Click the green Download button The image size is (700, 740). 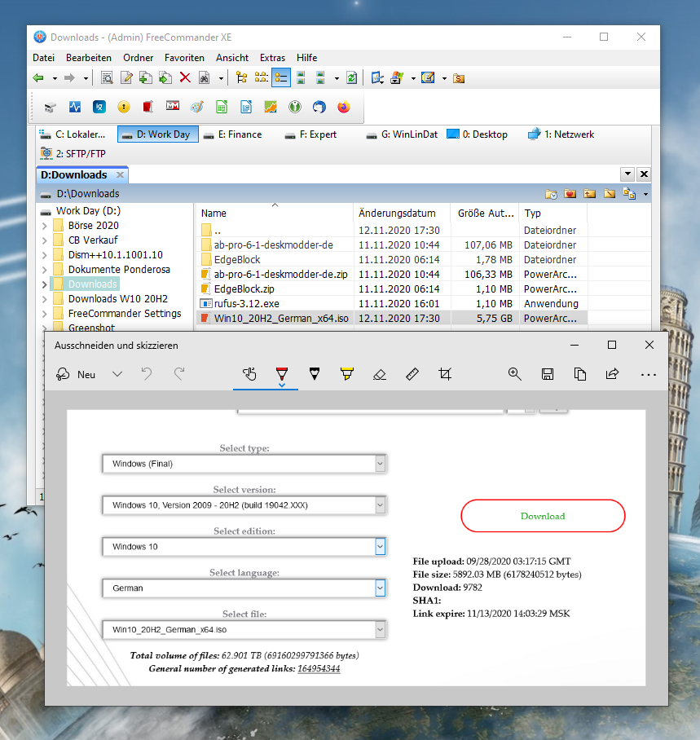click(543, 516)
